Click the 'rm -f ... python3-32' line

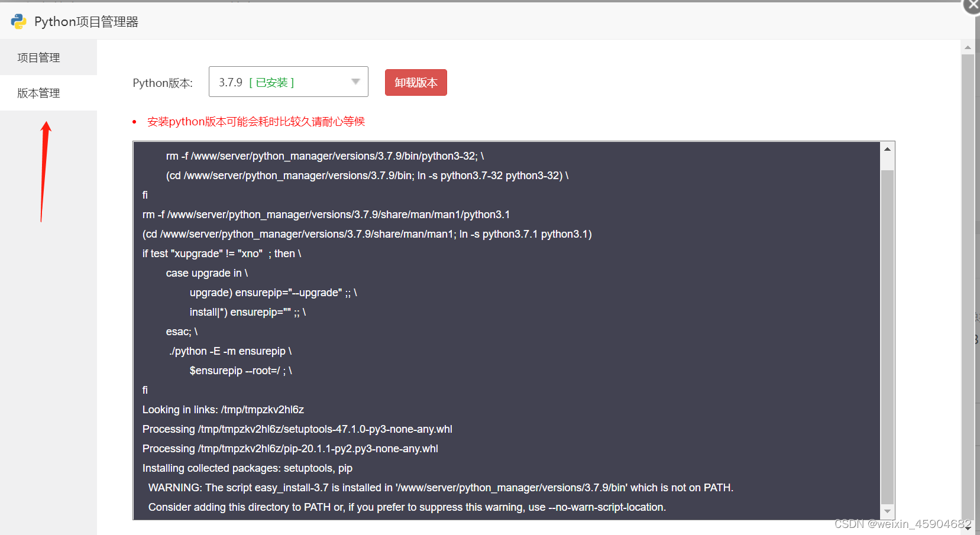point(325,156)
